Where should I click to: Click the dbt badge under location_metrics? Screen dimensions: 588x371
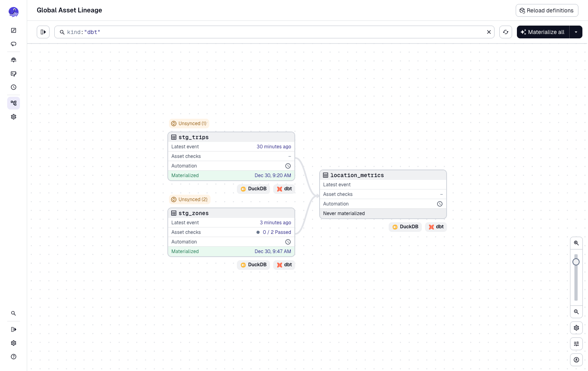pos(436,227)
